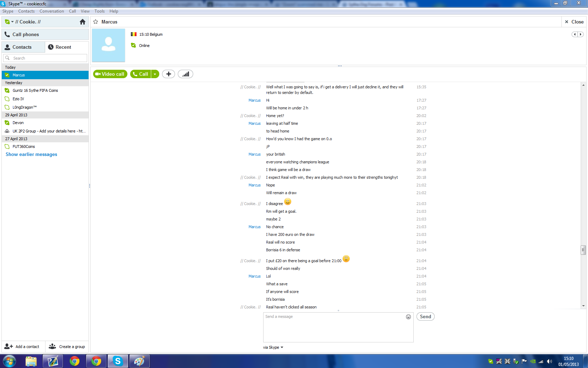Viewport: 588px width, 368px height.
Task: Switch to the Recent tab
Action: click(66, 47)
